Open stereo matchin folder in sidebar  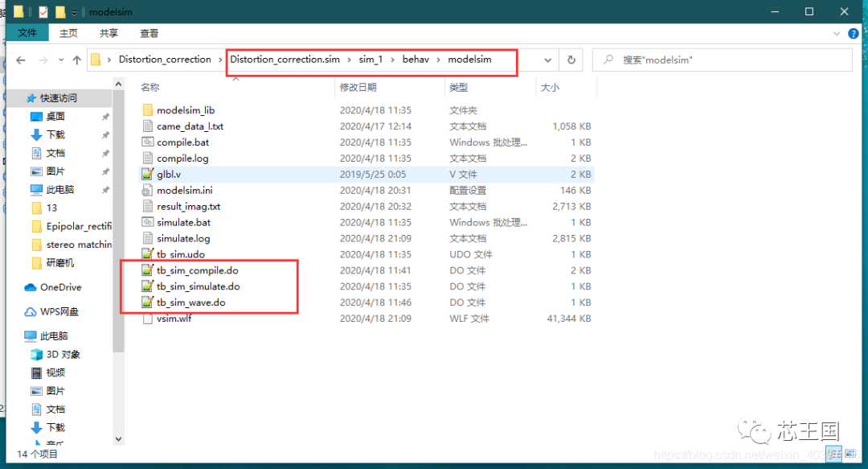(x=72, y=245)
